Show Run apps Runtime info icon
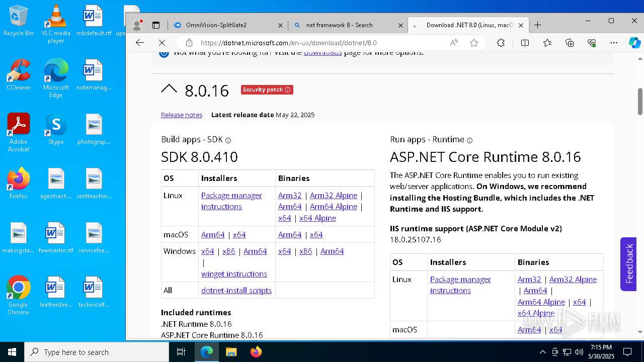 pos(469,140)
